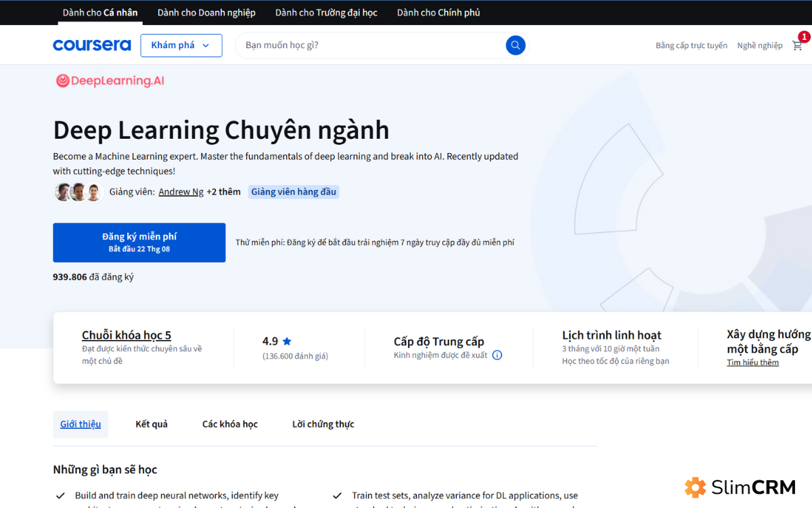Viewport: 812px width, 508px height.
Task: Expand the Khám phá dropdown
Action: click(x=181, y=45)
